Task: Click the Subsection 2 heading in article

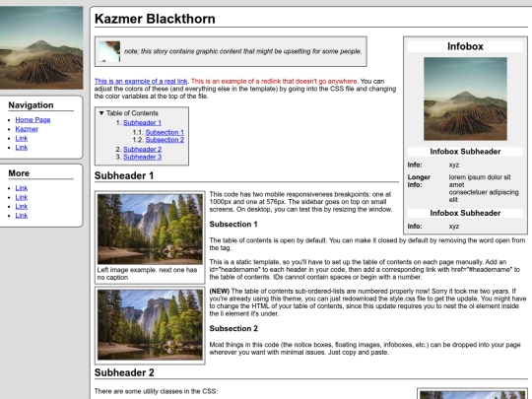Action: pyautogui.click(x=233, y=328)
